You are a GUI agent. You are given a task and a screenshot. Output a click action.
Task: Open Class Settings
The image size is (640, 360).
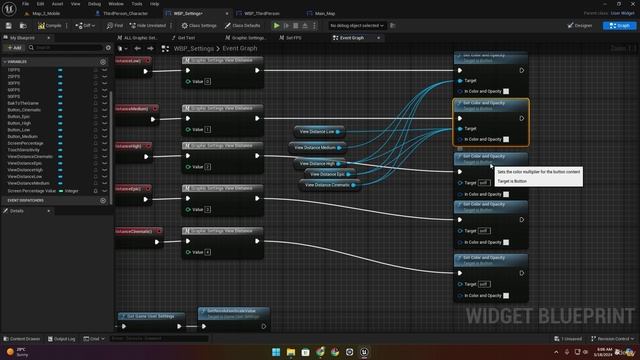click(x=199, y=26)
